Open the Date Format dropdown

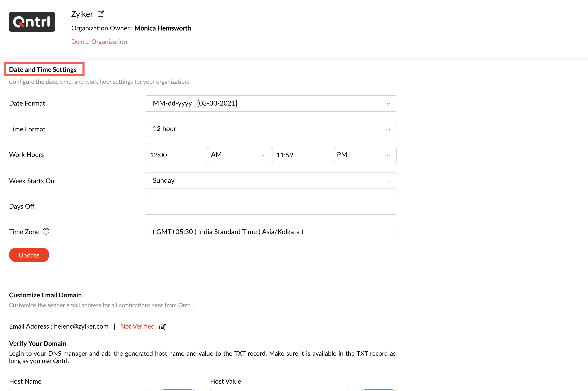[x=271, y=103]
